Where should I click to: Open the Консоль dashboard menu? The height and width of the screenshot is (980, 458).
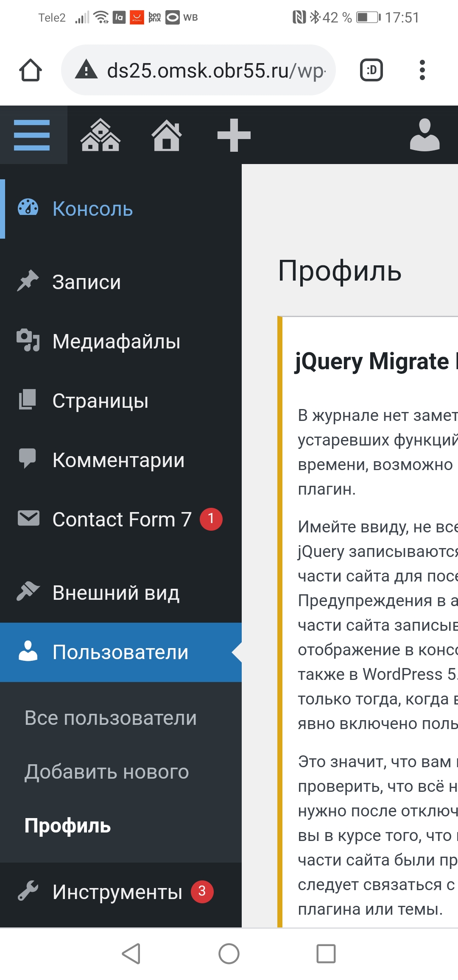[x=92, y=209]
